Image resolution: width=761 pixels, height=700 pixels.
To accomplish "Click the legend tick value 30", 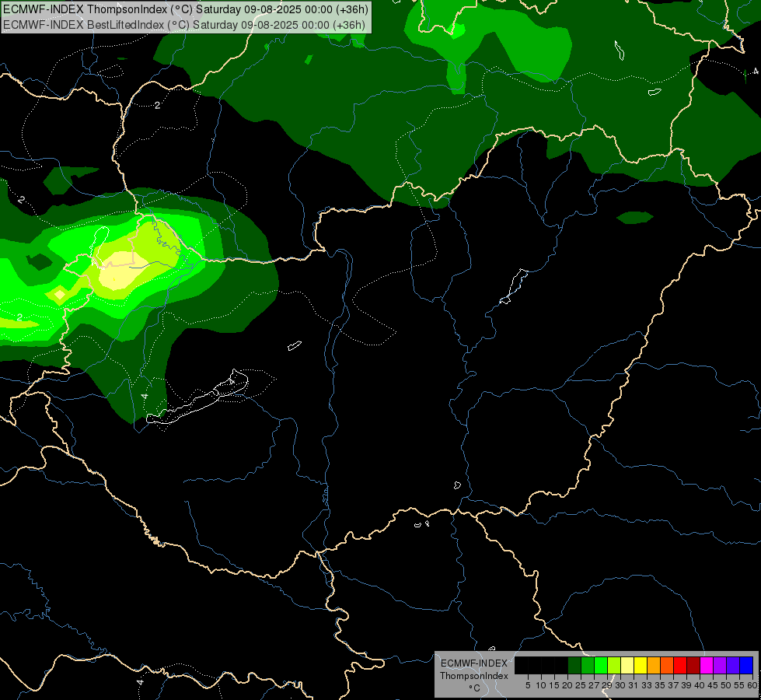I will point(620,685).
